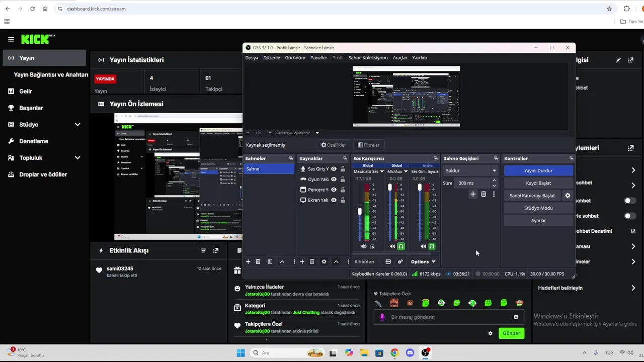Image resolution: width=644 pixels, height=362 pixels.
Task: Open source properties gear in the Kaynaklar toolbar
Action: [324, 261]
